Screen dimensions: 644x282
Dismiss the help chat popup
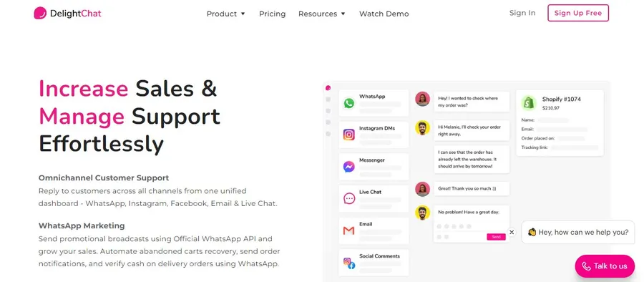click(x=512, y=233)
